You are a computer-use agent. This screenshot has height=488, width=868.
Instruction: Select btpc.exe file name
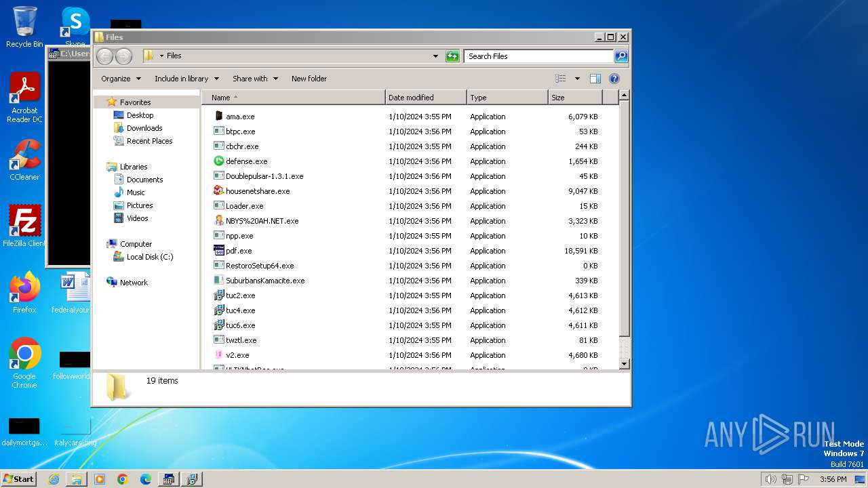(x=241, y=131)
